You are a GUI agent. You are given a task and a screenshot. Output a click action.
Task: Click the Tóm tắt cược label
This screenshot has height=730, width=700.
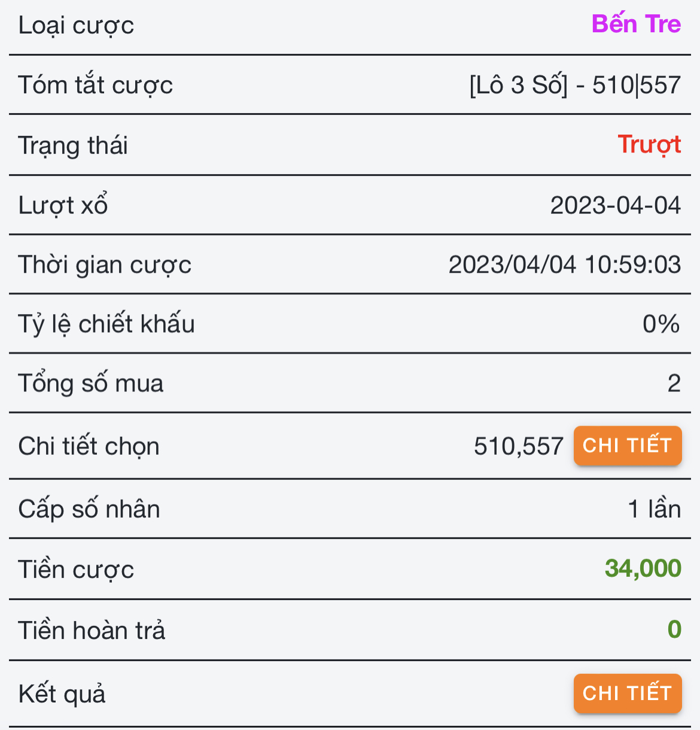(x=95, y=86)
